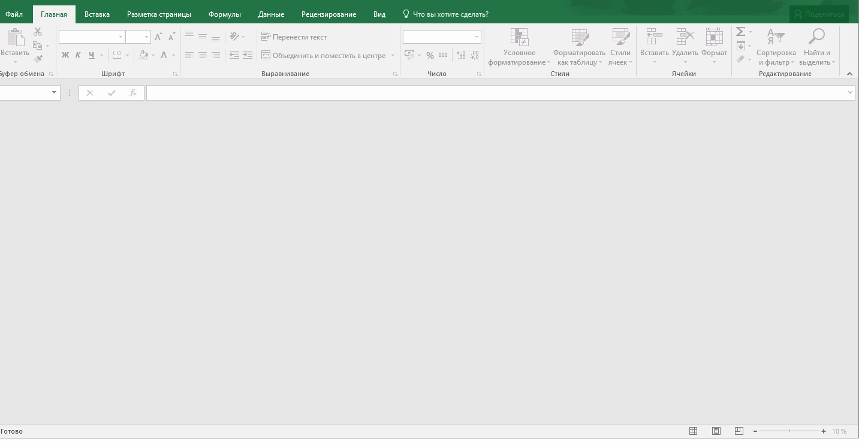Open Форматировать как таблицу menu
Screen dimensions: 868x445
click(580, 47)
